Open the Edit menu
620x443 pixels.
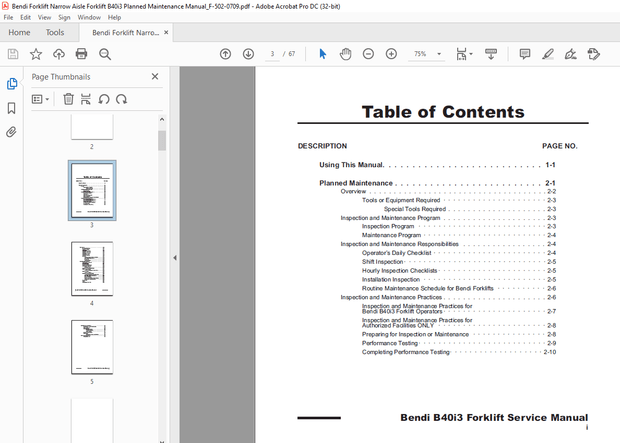(x=25, y=17)
